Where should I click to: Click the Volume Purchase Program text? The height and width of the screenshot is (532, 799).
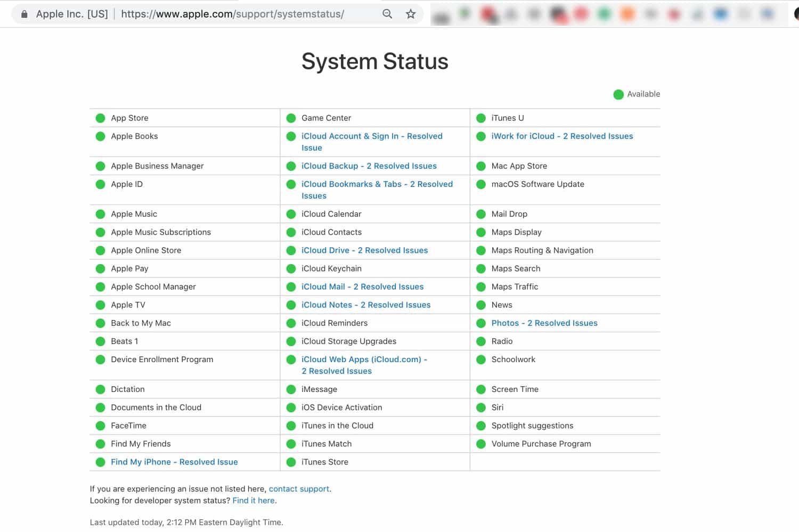tap(541, 444)
